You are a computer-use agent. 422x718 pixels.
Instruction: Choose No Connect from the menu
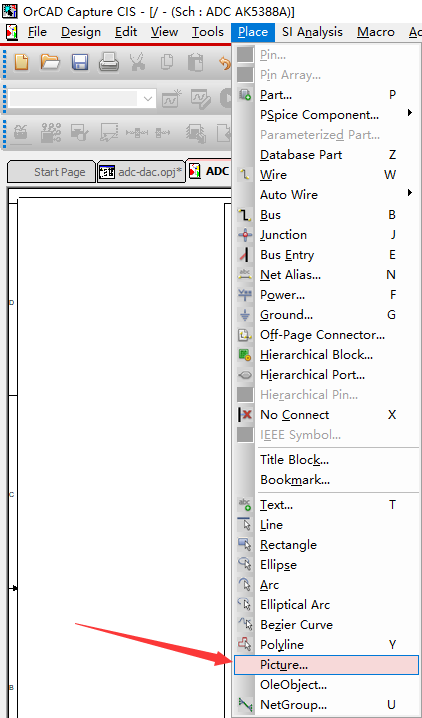326,415
